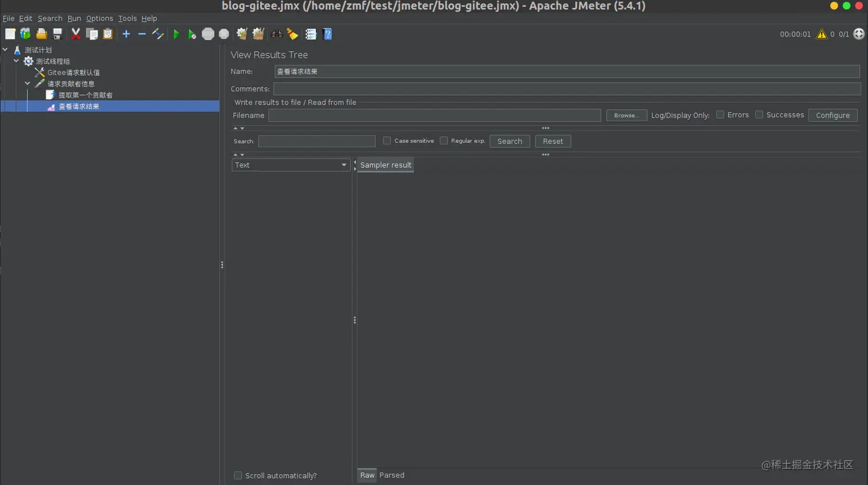Viewport: 868px width, 485px height.
Task: Click the Reset button
Action: click(553, 141)
